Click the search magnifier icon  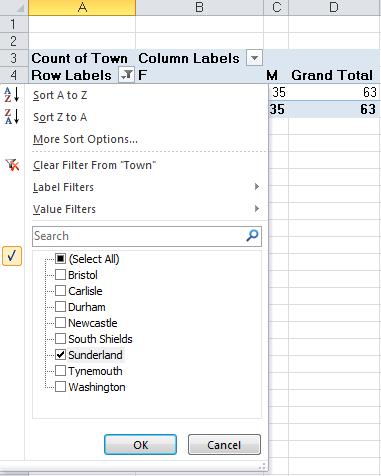252,236
